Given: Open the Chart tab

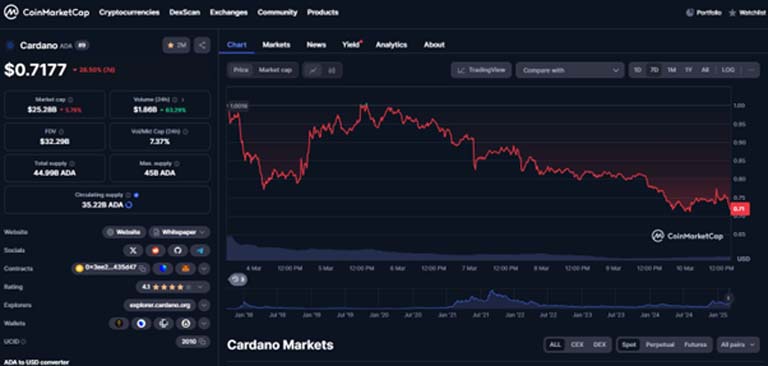Looking at the screenshot, I should click(x=237, y=45).
